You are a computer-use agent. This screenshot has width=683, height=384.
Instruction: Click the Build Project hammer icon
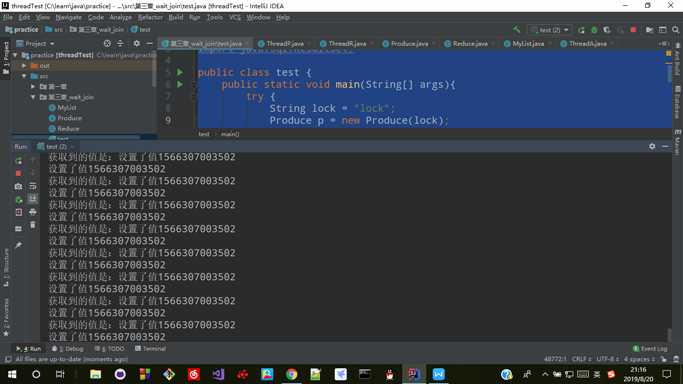(x=517, y=30)
